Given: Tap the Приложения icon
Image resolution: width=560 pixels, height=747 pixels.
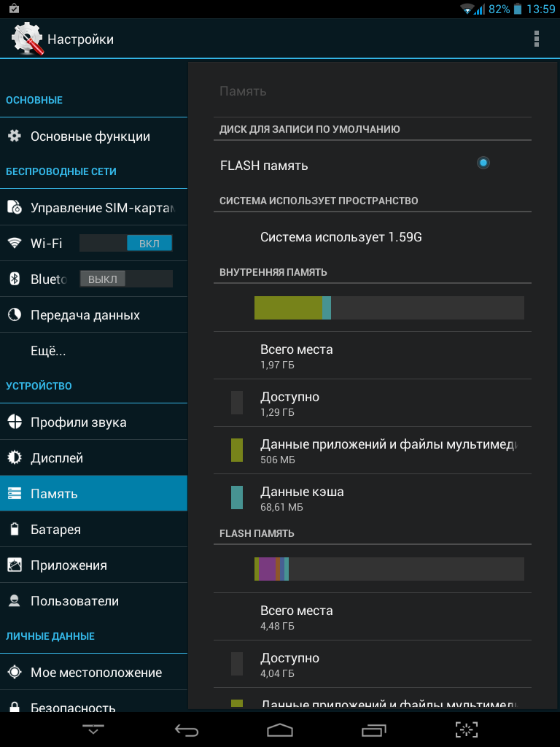Looking at the screenshot, I should pos(15,565).
